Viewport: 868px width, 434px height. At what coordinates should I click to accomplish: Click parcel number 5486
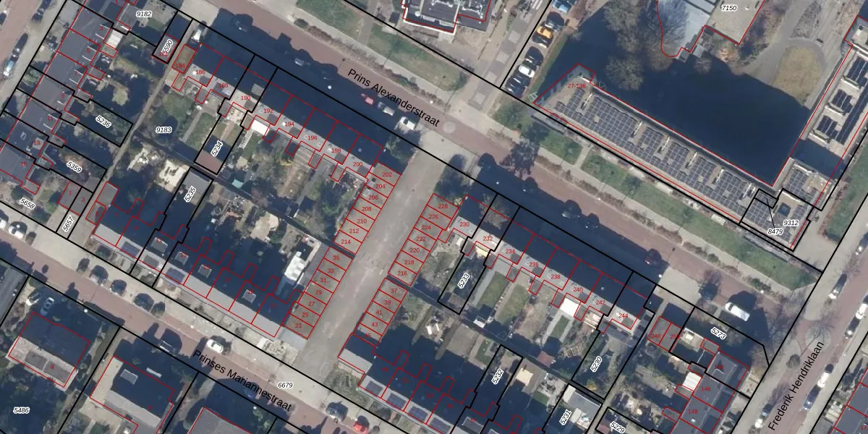click(21, 410)
